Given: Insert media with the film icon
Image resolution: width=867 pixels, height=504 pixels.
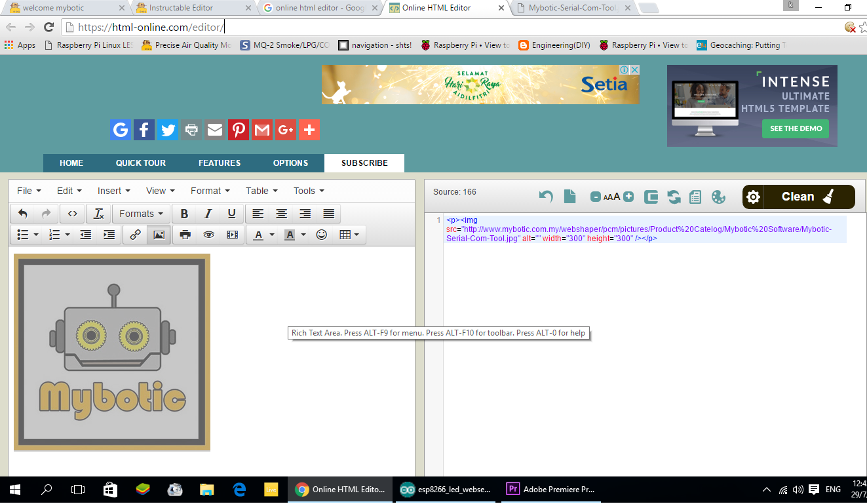Looking at the screenshot, I should click(232, 235).
